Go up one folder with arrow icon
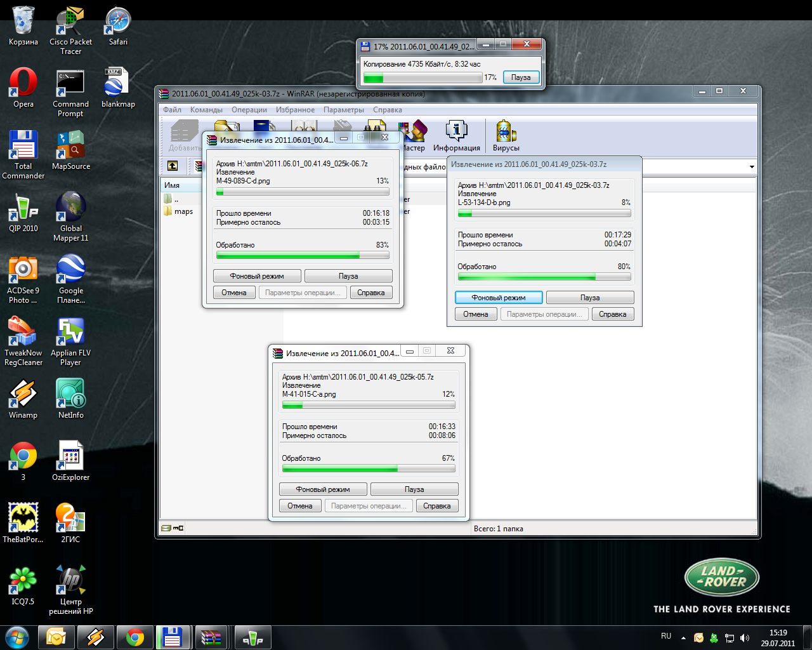Image resolution: width=812 pixels, height=650 pixels. click(x=173, y=166)
